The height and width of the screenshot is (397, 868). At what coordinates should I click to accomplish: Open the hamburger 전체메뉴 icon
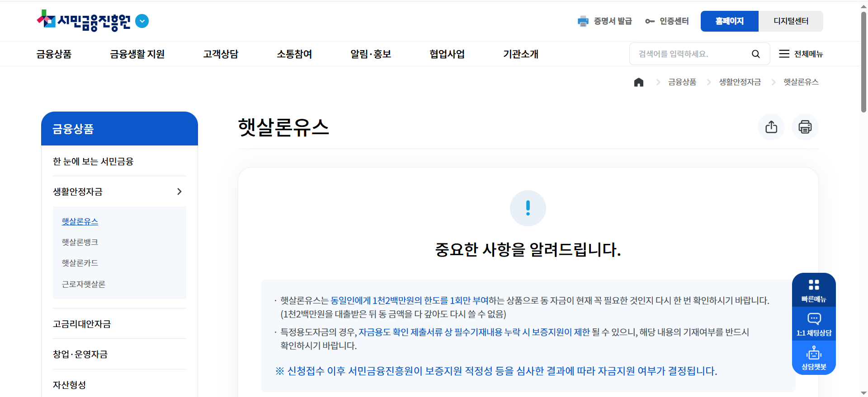(784, 54)
